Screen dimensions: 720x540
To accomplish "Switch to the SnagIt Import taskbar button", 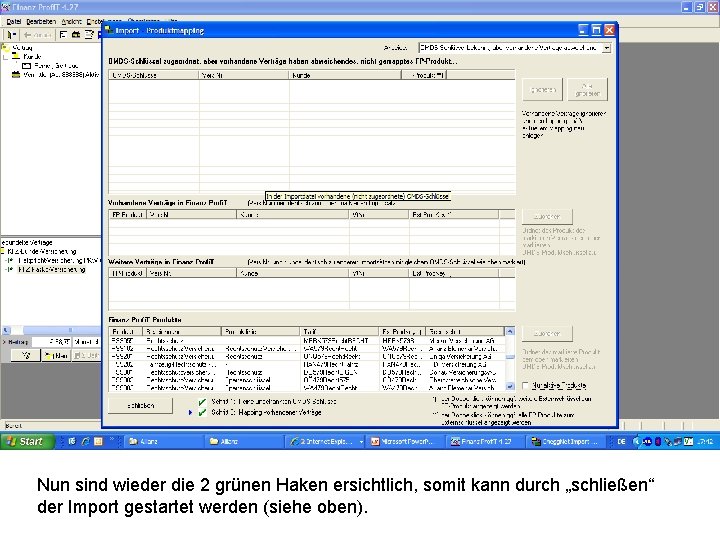I will point(565,441).
